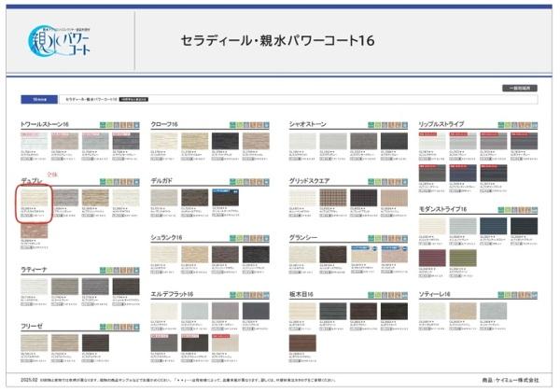The image size is (560, 392).
Task: Select the dark brown フリーゼ swatch
Action: (95, 343)
